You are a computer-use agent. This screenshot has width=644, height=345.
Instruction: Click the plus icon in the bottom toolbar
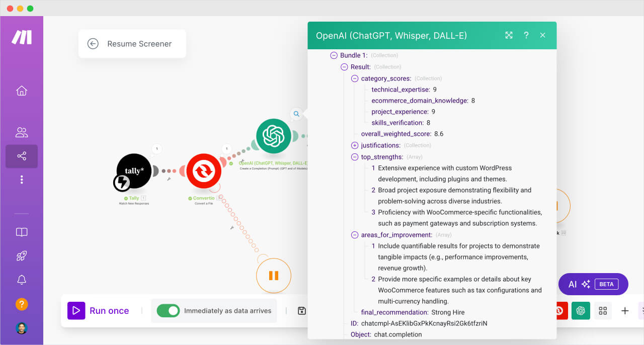click(625, 311)
